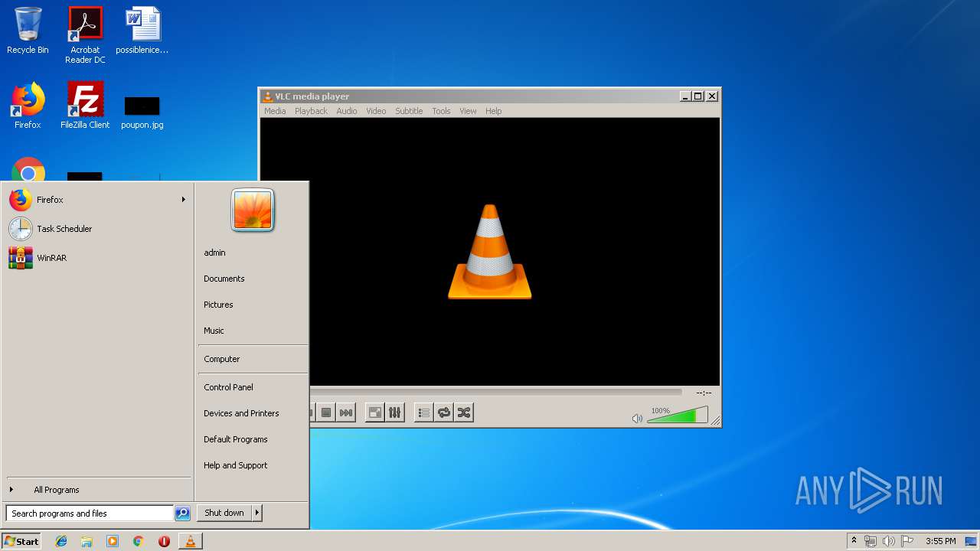Click the Shut down button
Image resolution: width=980 pixels, height=551 pixels.
[224, 513]
